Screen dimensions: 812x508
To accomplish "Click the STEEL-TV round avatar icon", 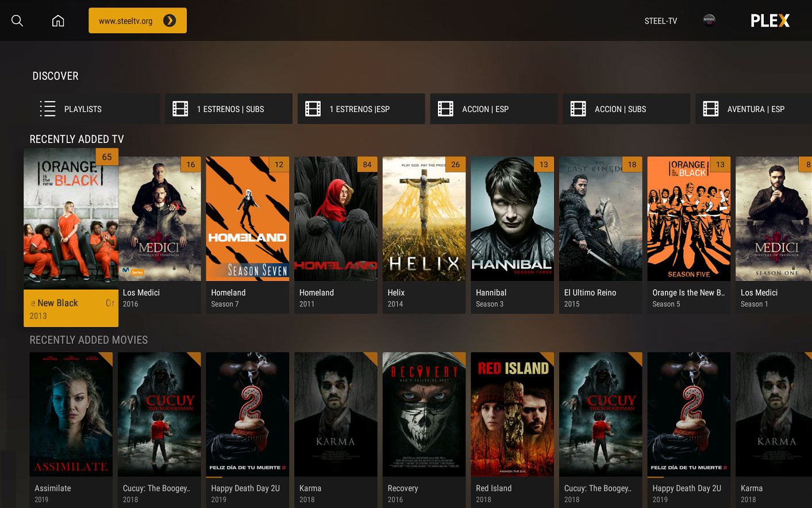I will pos(709,21).
